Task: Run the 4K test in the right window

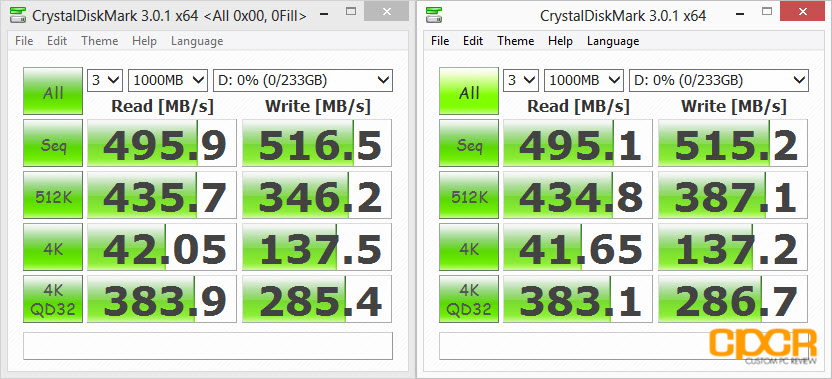Action: tap(469, 247)
